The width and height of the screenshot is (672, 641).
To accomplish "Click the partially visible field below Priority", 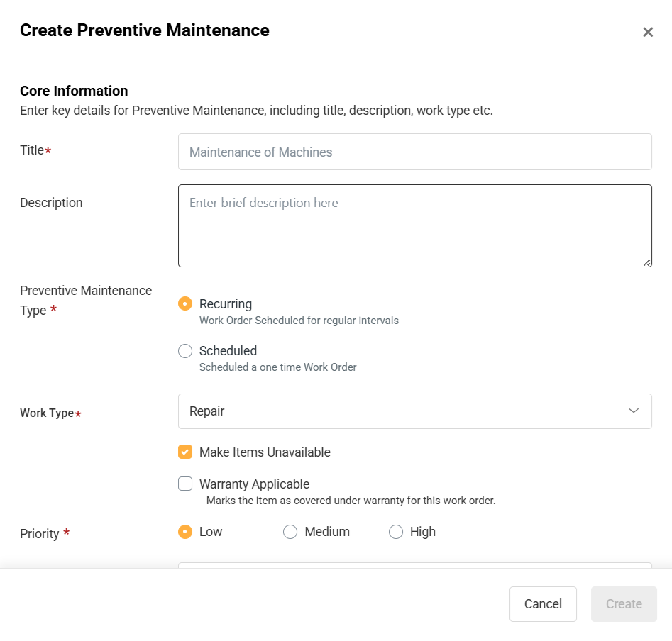I will 414,565.
